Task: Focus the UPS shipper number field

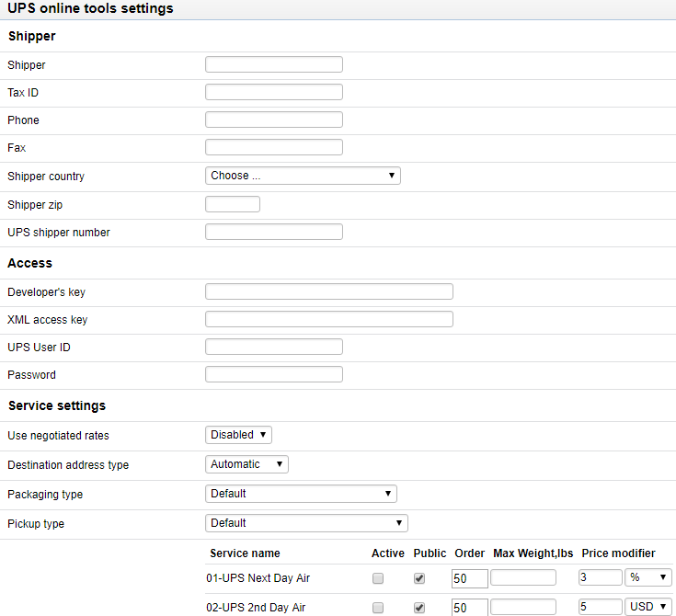Action: 274,232
